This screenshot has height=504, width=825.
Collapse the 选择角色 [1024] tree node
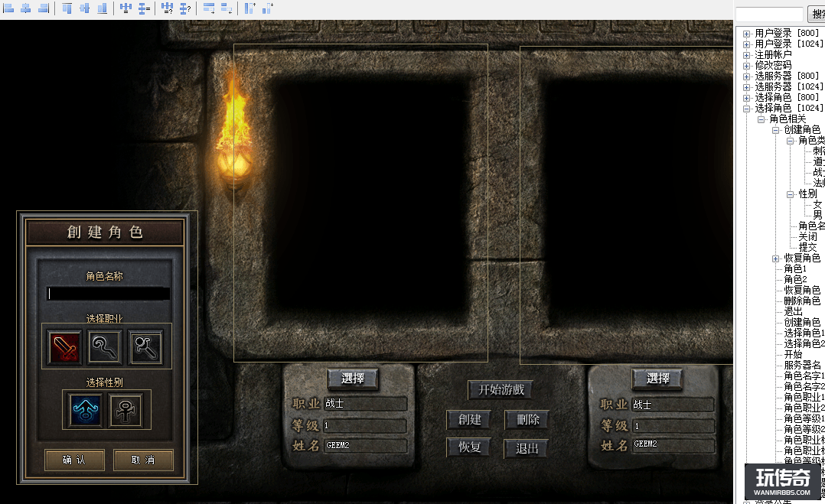pyautogui.click(x=746, y=109)
